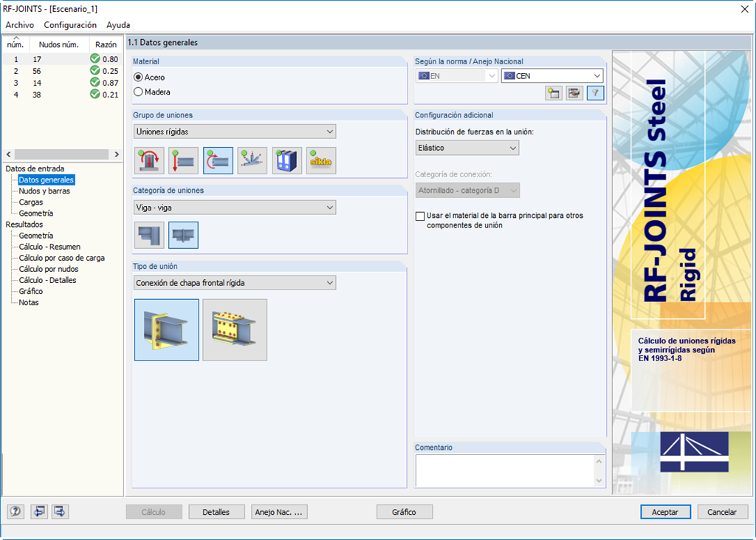Go to previous window arrow icon

click(x=39, y=511)
